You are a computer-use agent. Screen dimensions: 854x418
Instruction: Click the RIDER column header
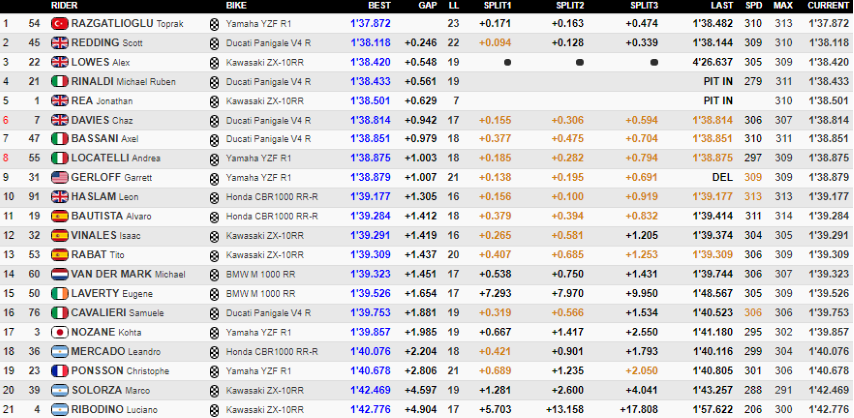[x=64, y=5]
